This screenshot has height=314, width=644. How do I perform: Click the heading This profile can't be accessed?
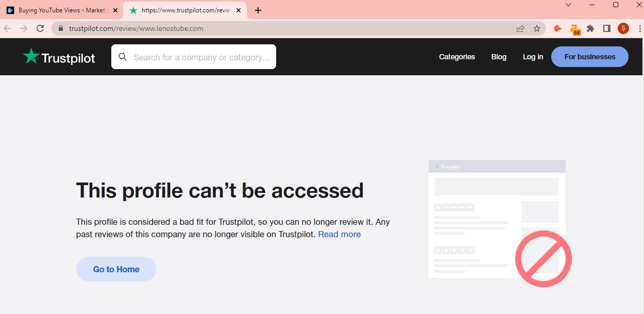pos(220,190)
